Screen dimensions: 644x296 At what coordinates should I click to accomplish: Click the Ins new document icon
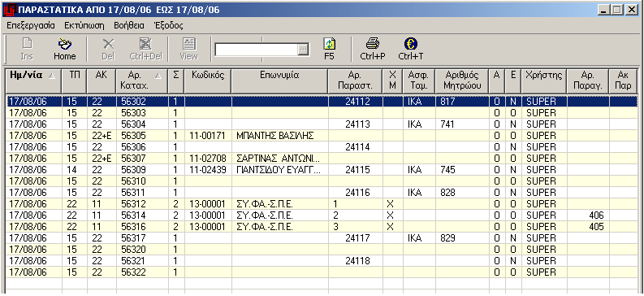[x=27, y=44]
